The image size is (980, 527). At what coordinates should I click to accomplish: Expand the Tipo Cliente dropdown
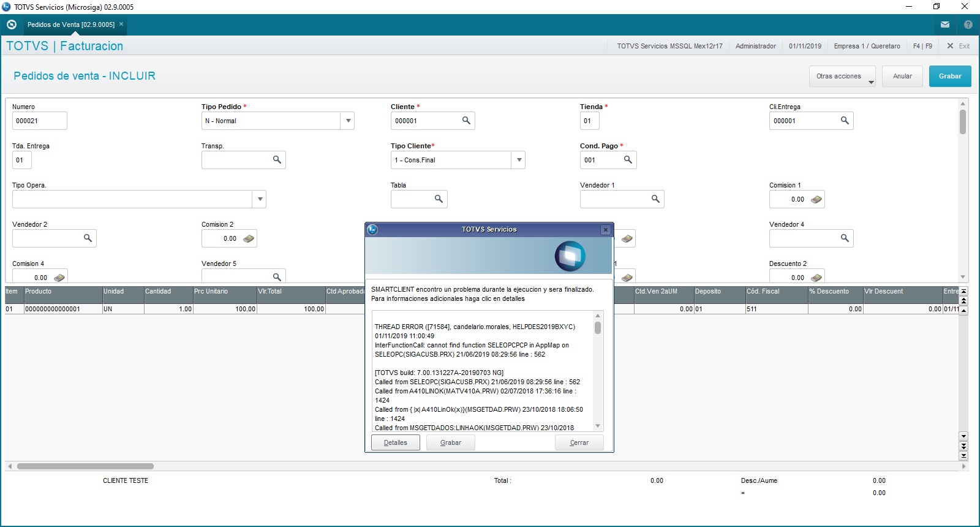coord(519,160)
